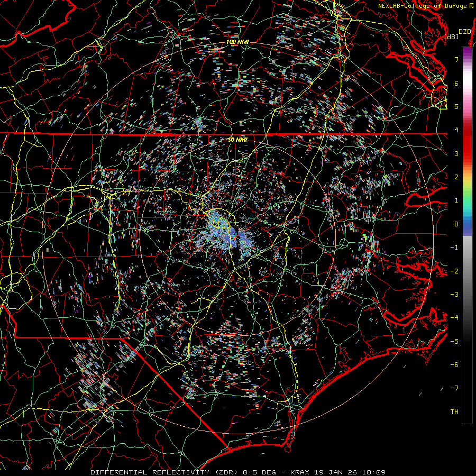Click the '-5' label on the legend
Image resolution: width=476 pixels, height=476 pixels.
(454, 341)
